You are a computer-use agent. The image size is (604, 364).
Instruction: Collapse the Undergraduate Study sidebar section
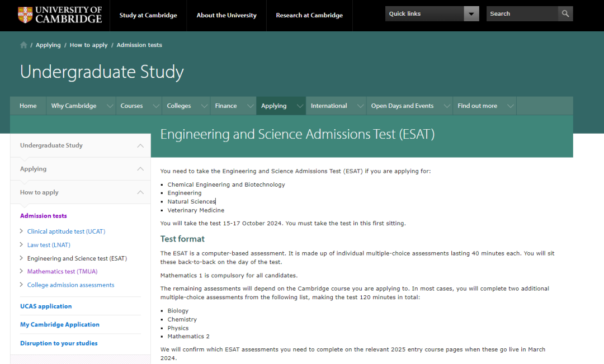[x=140, y=145]
